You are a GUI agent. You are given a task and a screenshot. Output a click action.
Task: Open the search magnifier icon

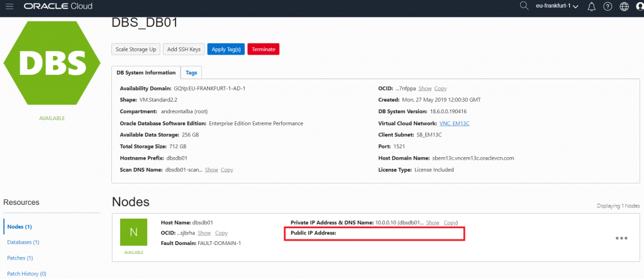click(x=524, y=6)
